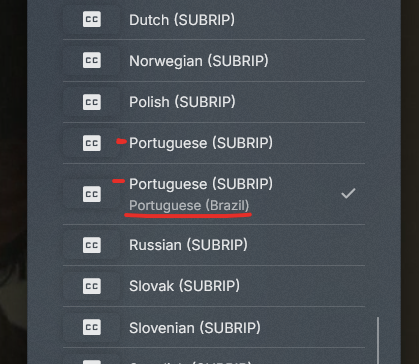This screenshot has height=364, width=419.
Task: Click the checkmark on selected Portuguese subtitle
Action: [348, 193]
